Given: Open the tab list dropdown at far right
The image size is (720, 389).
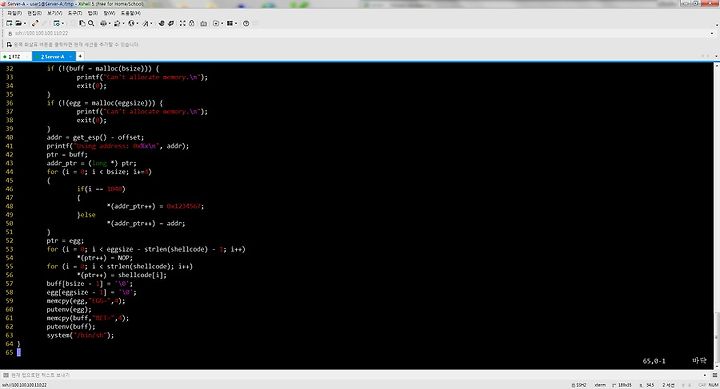Looking at the screenshot, I should 716,56.
